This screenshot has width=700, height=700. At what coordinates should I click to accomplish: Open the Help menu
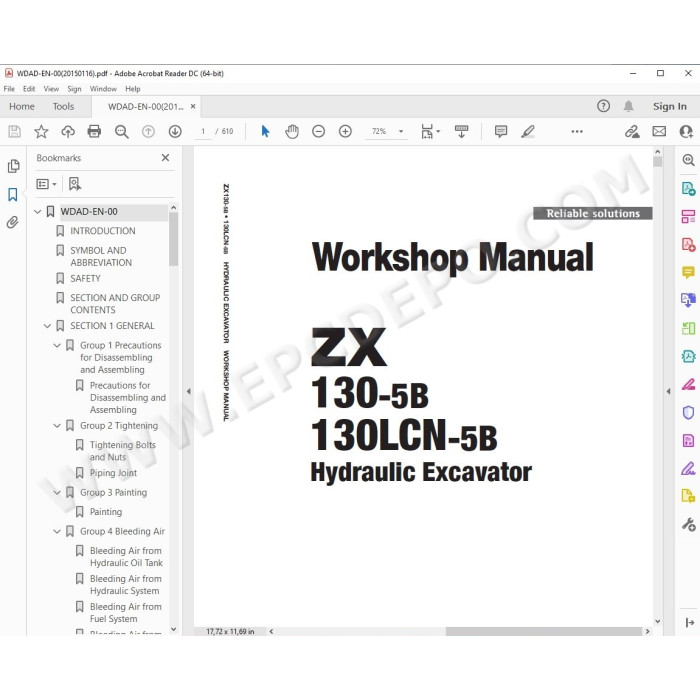click(133, 89)
